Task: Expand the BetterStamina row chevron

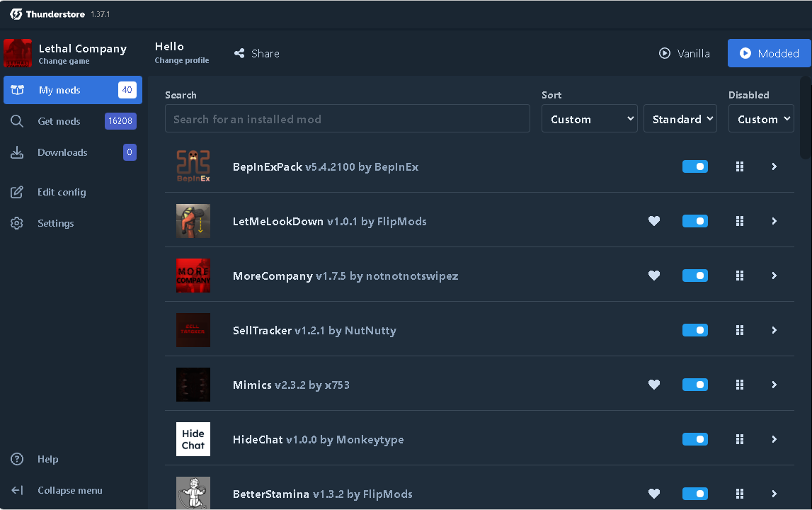Action: pos(774,494)
